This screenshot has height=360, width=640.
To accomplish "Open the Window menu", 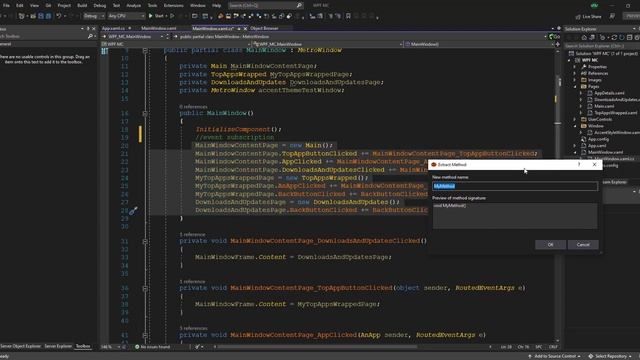I will pyautogui.click(x=198, y=5).
